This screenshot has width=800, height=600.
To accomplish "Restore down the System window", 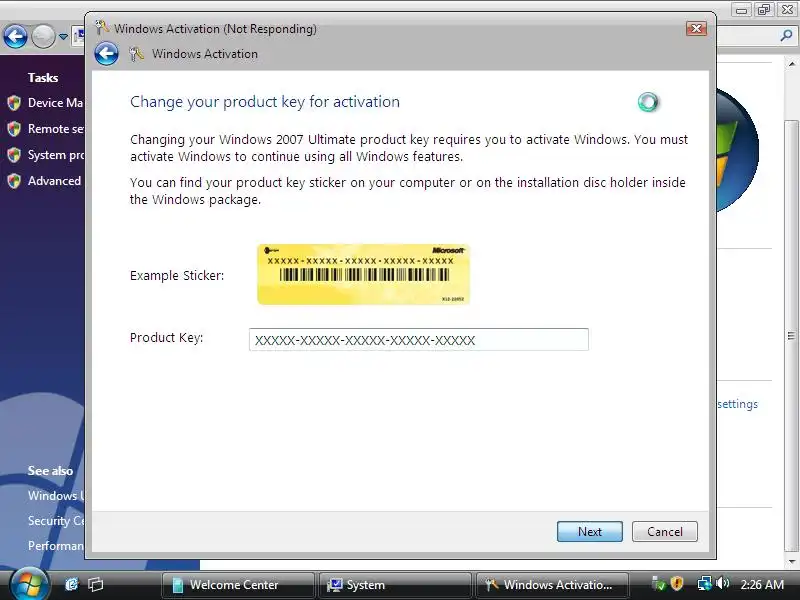I will (x=764, y=10).
